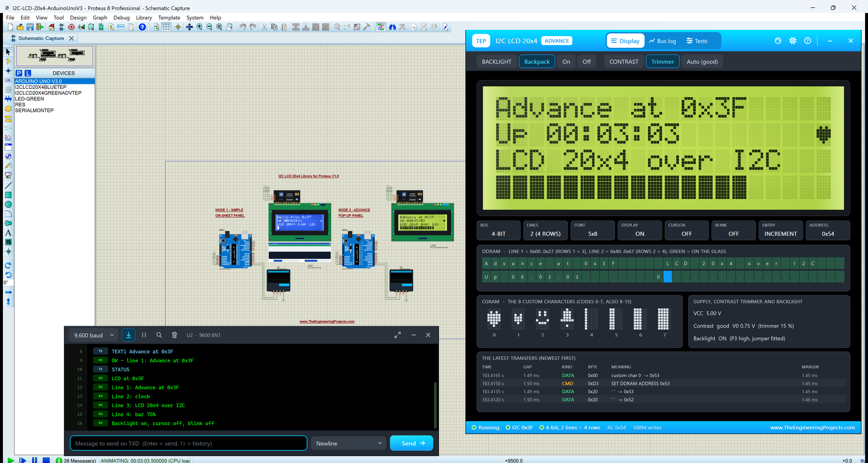Select the Generator Mode sine icon
The image size is (868, 463).
(8, 157)
